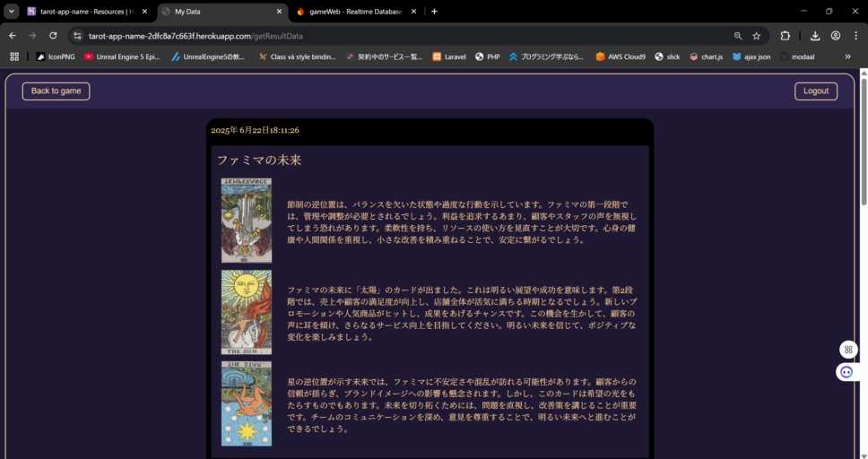Open the chart.js bookmark
868x459 pixels.
pos(706,56)
